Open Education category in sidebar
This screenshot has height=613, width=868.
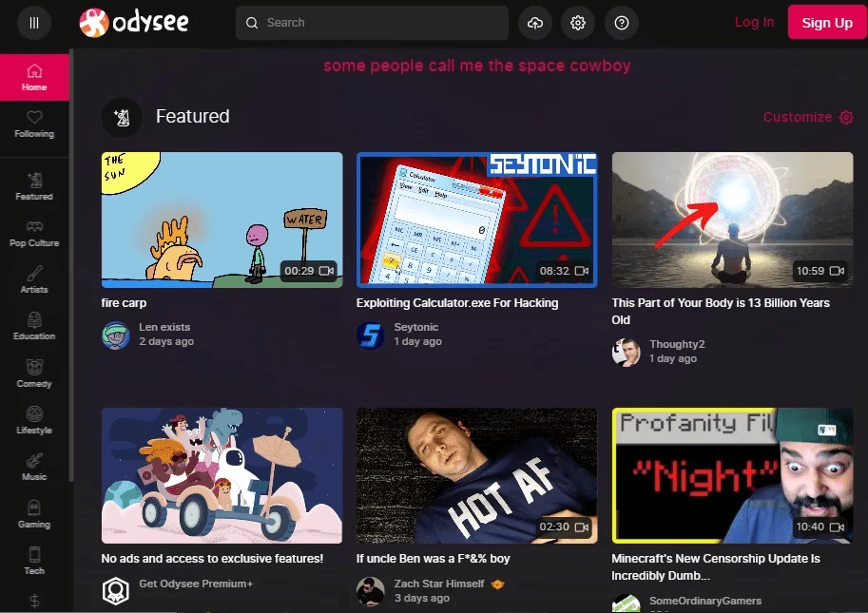point(34,326)
